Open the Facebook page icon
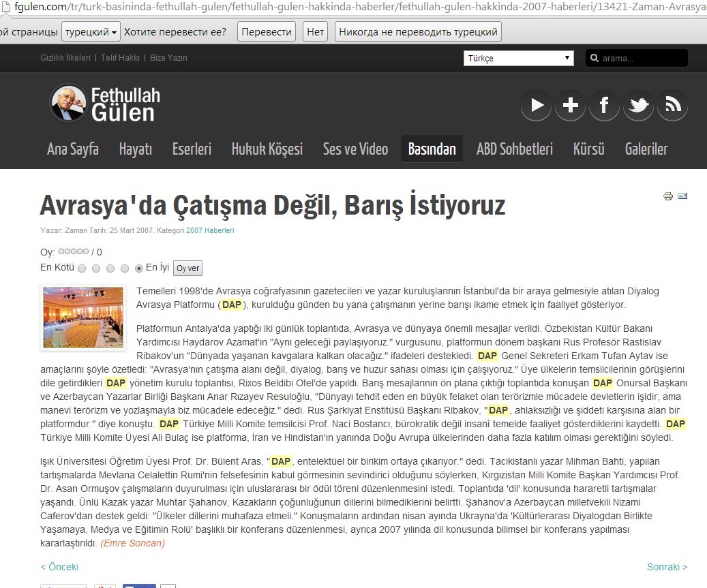Viewport: 707px width, 588px height. [604, 105]
